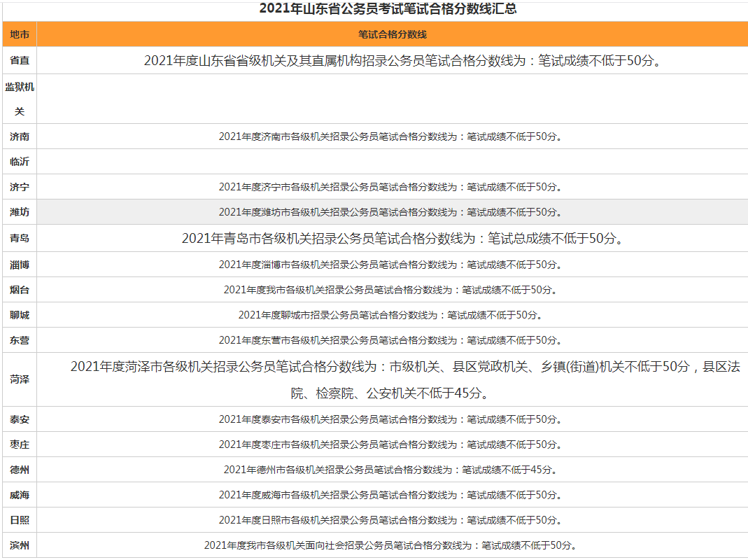The image size is (748, 560).
Task: Click the 德州 score line with 45分
Action: click(390, 470)
